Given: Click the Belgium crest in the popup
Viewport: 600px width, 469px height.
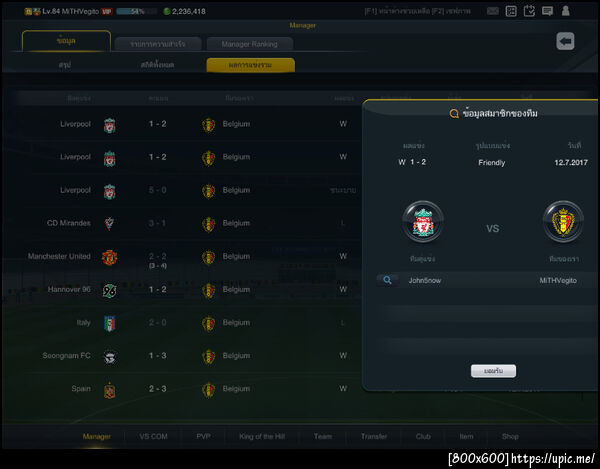Looking at the screenshot, I should pos(563,221).
